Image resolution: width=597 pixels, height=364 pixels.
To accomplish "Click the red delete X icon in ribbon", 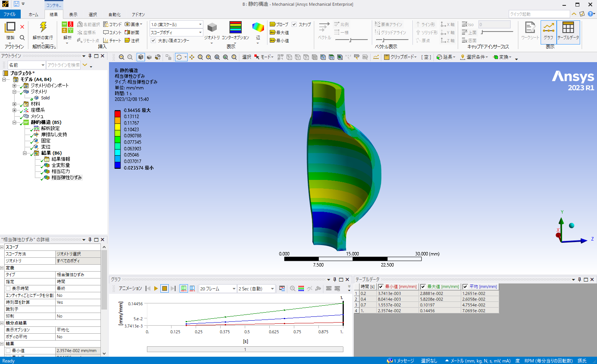I will pyautogui.click(x=22, y=27).
